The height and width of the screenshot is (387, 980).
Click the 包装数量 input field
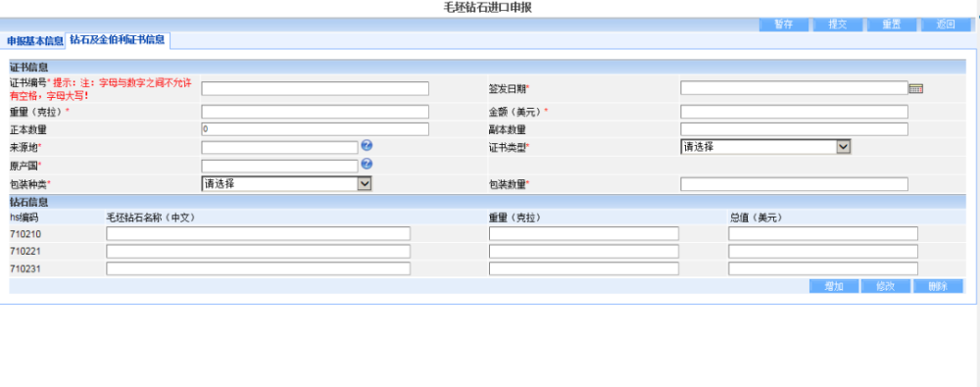(794, 184)
